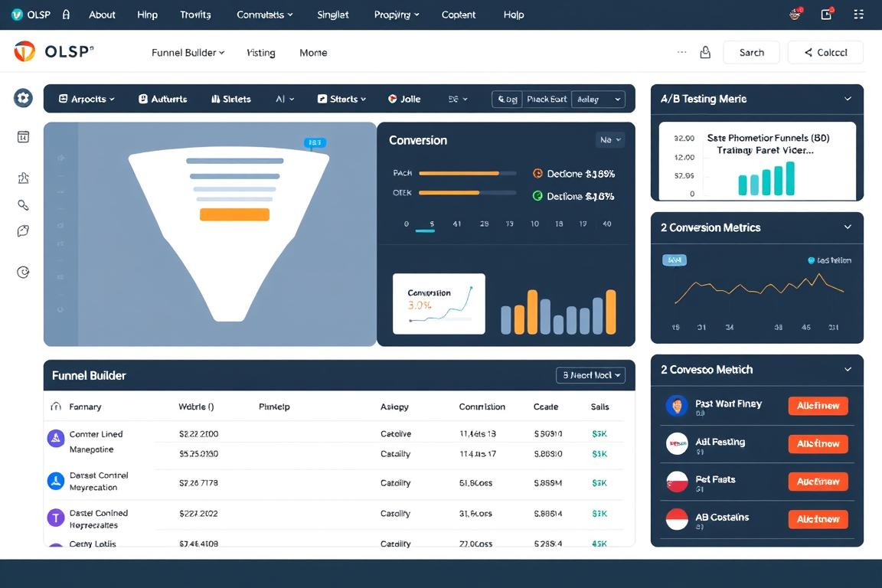Toggle the blue FB tag on the funnel
The image size is (882, 588).
point(315,142)
